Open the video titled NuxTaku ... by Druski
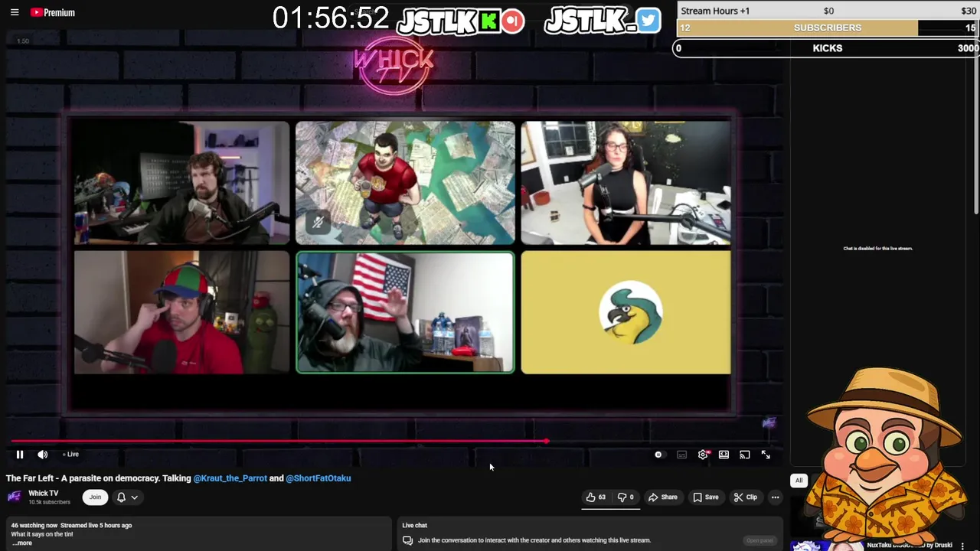 [x=910, y=546]
